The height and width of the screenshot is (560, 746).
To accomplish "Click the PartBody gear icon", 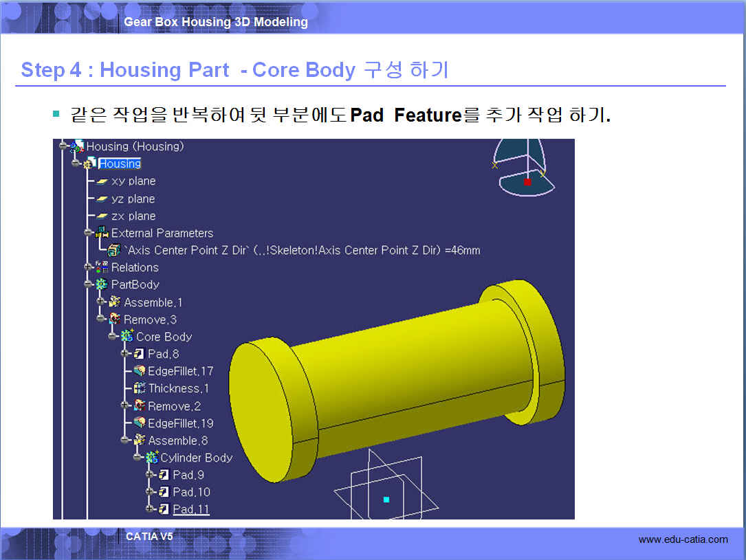I will pyautogui.click(x=102, y=284).
